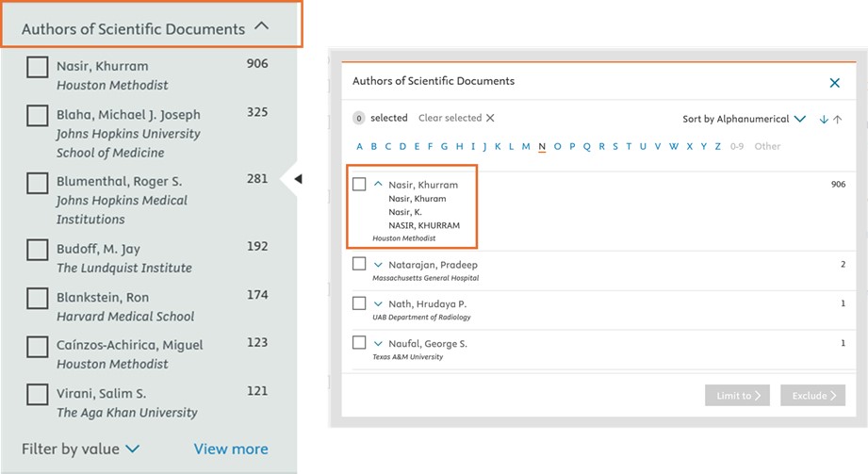The height and width of the screenshot is (474, 868).
Task: Click the sort ascending arrow icon
Action: point(837,120)
